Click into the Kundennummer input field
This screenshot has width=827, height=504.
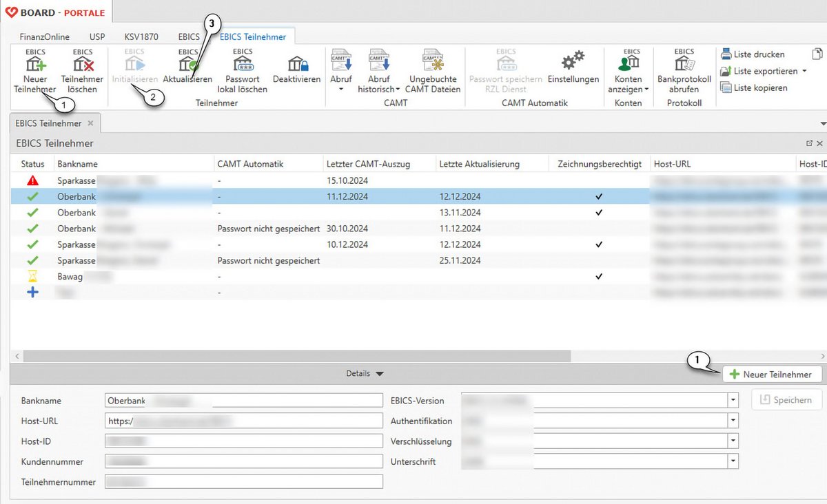[x=243, y=461]
